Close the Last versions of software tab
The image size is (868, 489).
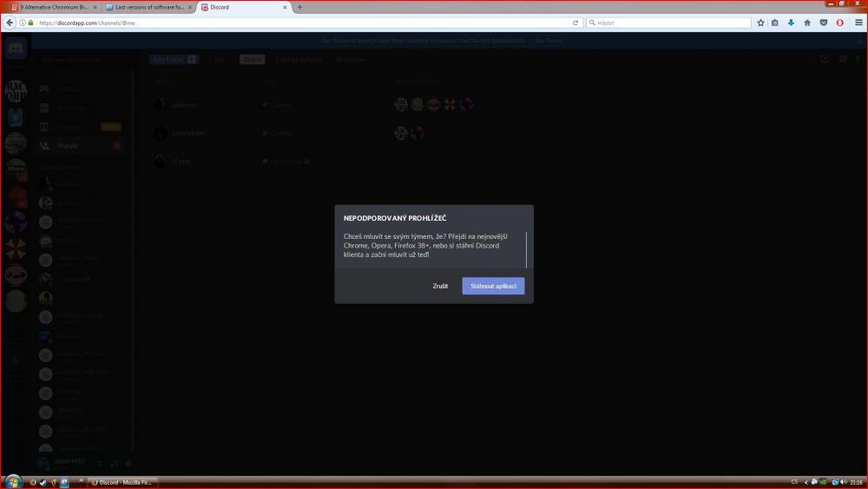tap(189, 7)
